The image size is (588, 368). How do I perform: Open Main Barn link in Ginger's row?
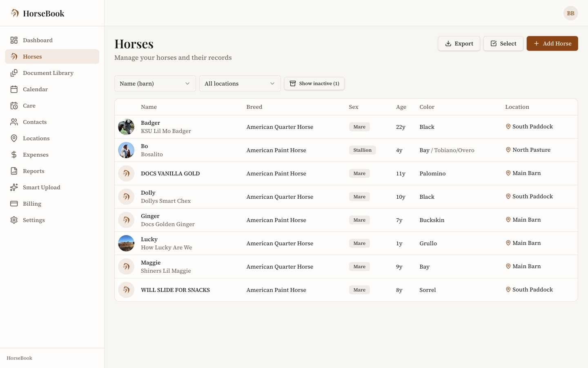click(x=523, y=220)
